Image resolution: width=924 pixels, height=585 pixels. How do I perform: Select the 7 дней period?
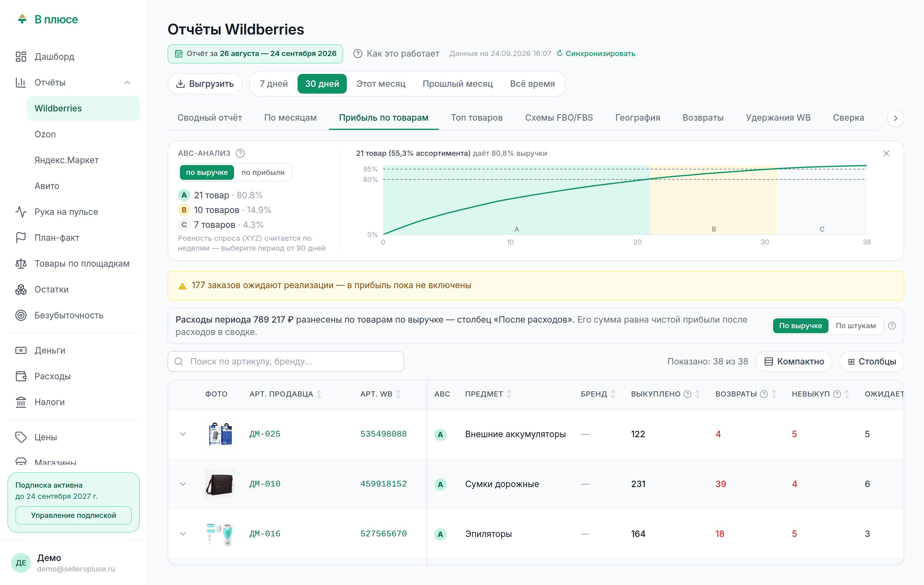(x=274, y=84)
